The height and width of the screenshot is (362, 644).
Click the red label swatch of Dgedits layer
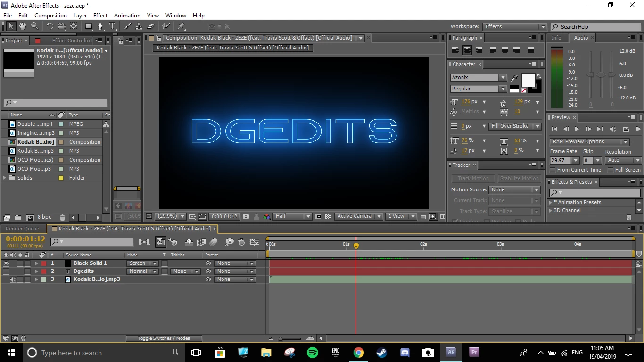44,271
